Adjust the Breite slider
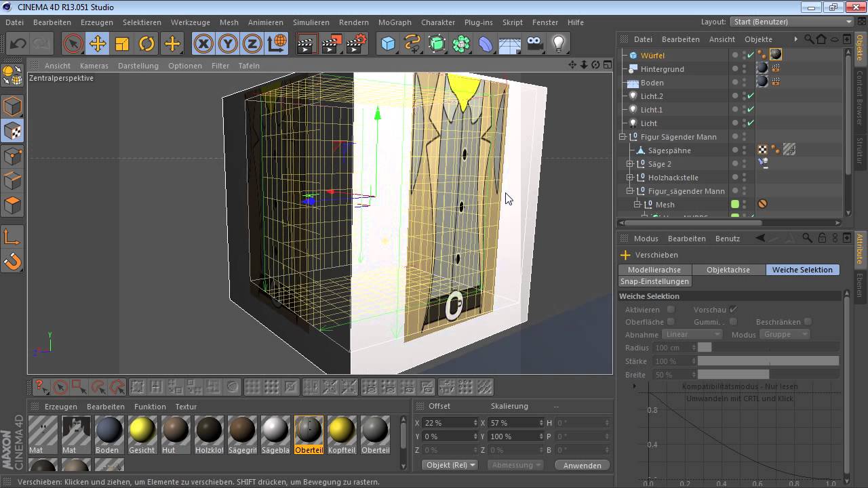The width and height of the screenshot is (868, 488). click(x=768, y=375)
